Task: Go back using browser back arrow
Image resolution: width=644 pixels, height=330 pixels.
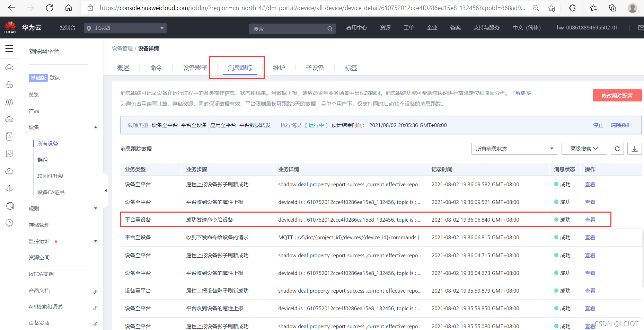Action: click(11, 8)
